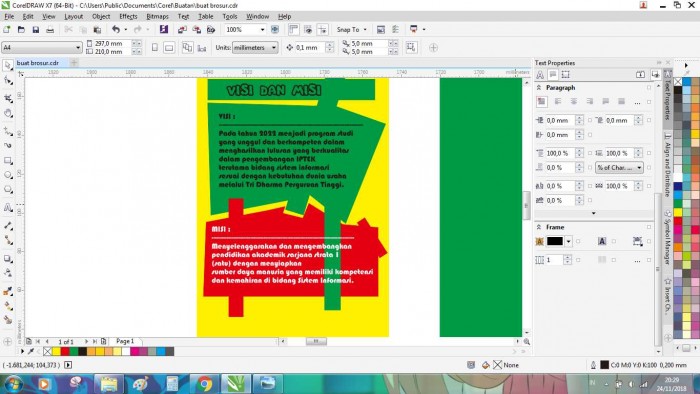Viewport: 700px width, 394px height.
Task: Click the New document icon
Action: click(x=7, y=29)
